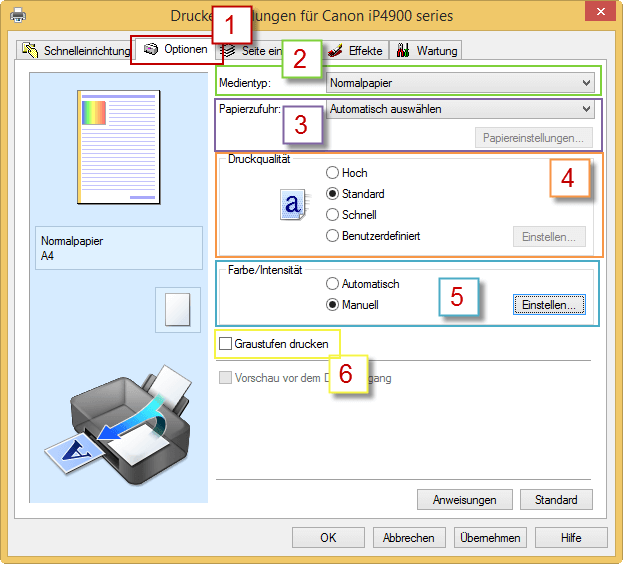Click the Normalpapier A4 info box
623x564 pixels.
click(x=119, y=248)
